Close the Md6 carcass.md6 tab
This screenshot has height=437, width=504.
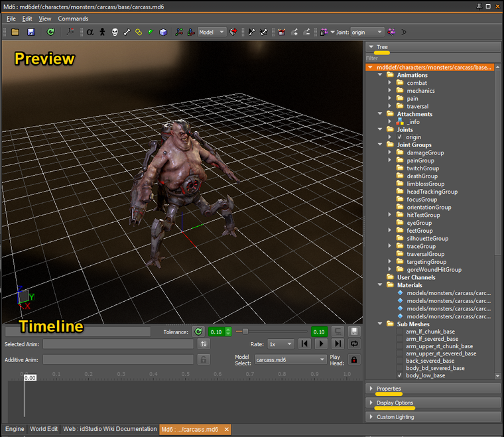[227, 429]
